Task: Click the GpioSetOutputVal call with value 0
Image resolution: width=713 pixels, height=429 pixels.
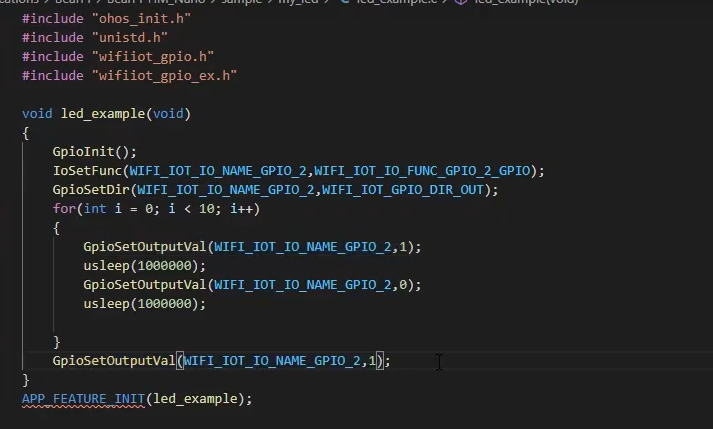Action: tap(252, 285)
